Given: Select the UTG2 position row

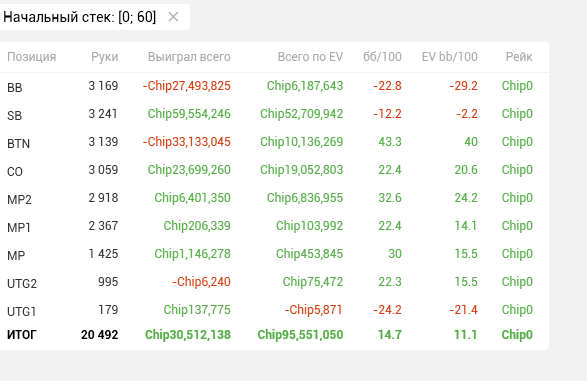Looking at the screenshot, I should click(x=274, y=282).
